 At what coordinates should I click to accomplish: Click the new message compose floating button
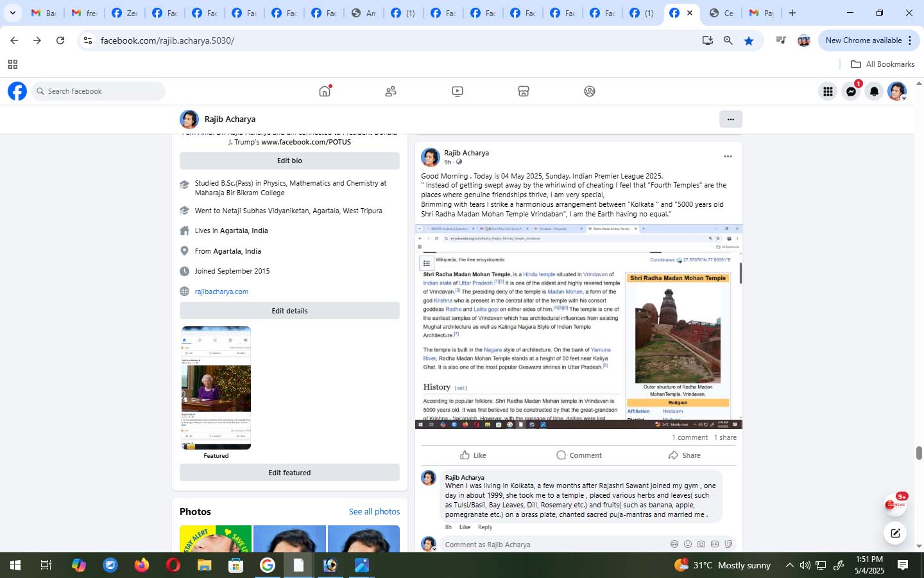pyautogui.click(x=895, y=532)
